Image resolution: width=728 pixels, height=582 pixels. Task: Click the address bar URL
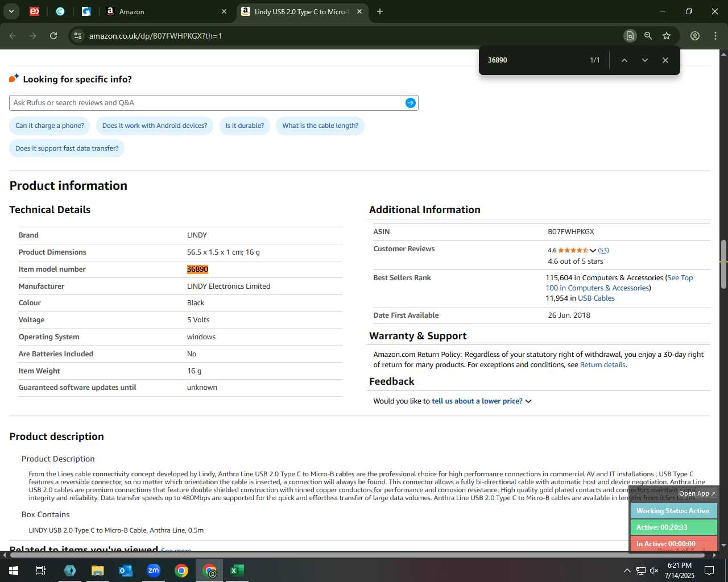[156, 36]
